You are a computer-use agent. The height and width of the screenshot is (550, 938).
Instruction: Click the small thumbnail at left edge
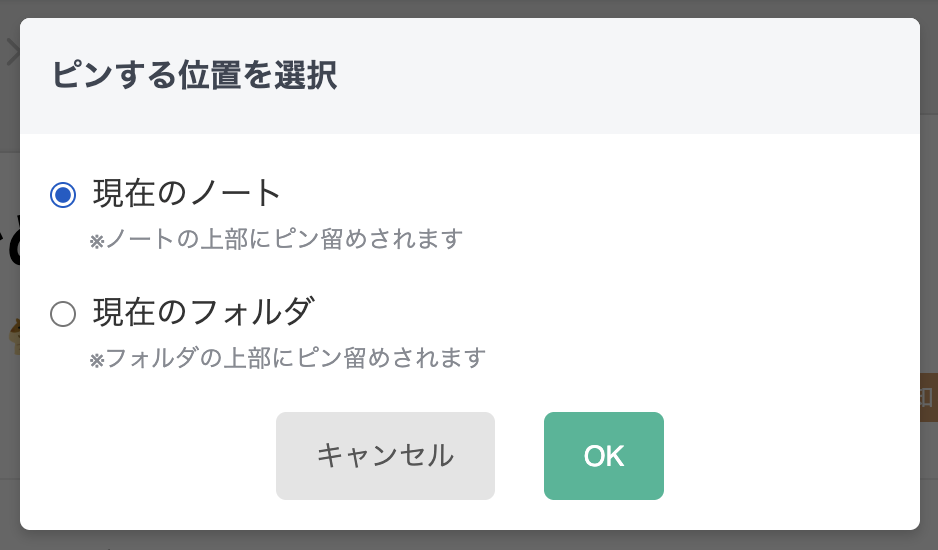tap(12, 337)
